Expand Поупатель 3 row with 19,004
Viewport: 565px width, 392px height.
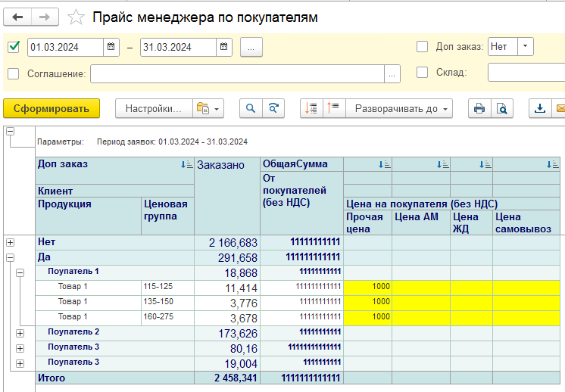[20, 363]
